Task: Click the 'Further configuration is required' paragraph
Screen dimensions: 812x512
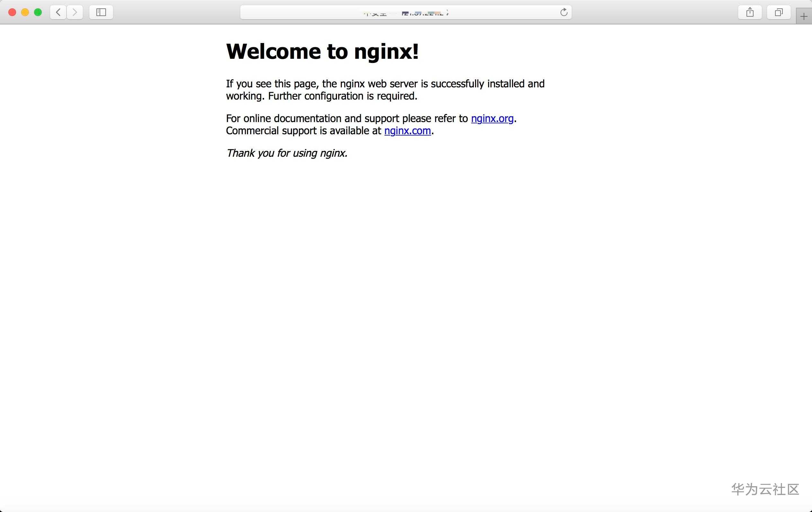Action: click(342, 96)
